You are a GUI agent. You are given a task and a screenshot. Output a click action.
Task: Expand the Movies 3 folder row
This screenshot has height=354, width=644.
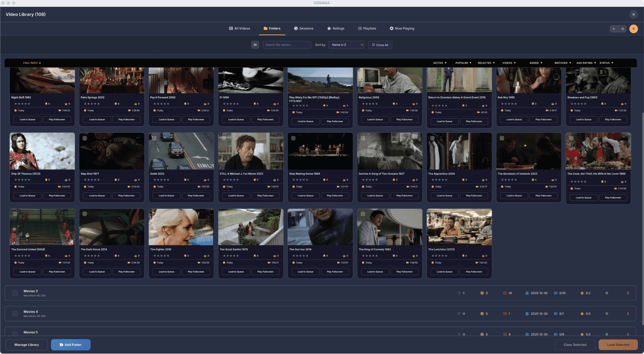pos(628,293)
